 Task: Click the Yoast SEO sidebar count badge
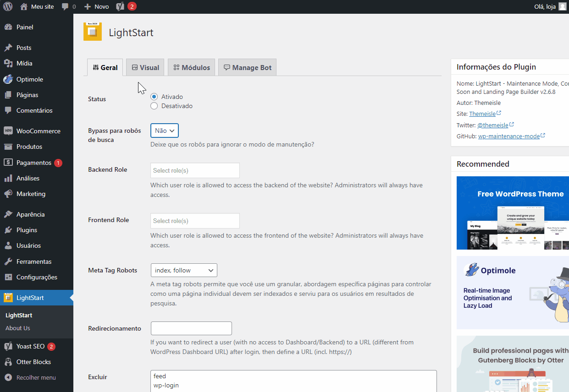coord(51,346)
